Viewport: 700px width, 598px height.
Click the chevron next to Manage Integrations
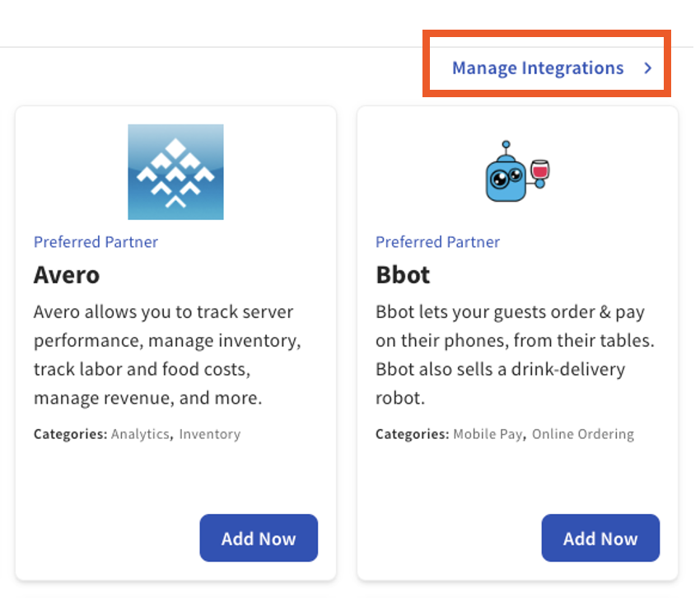pos(647,68)
